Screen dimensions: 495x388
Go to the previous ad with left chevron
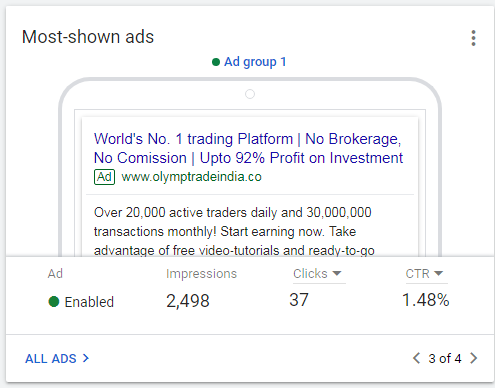[416, 358]
